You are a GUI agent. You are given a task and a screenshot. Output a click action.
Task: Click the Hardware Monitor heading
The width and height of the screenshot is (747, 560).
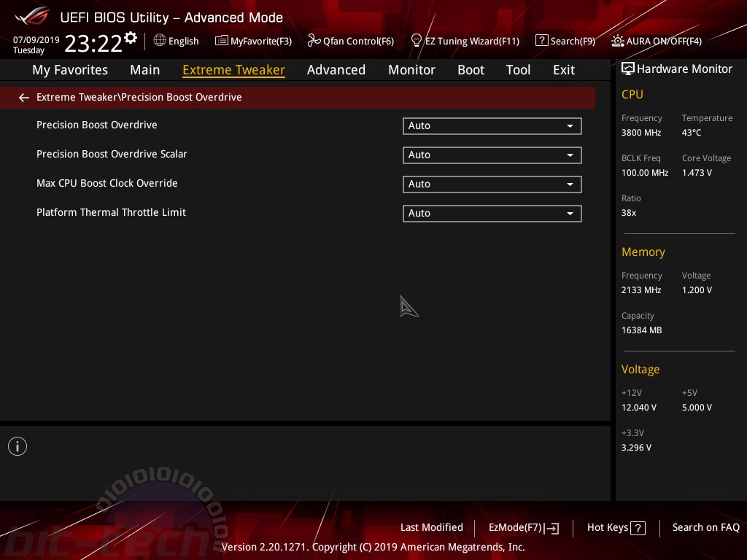click(x=684, y=69)
